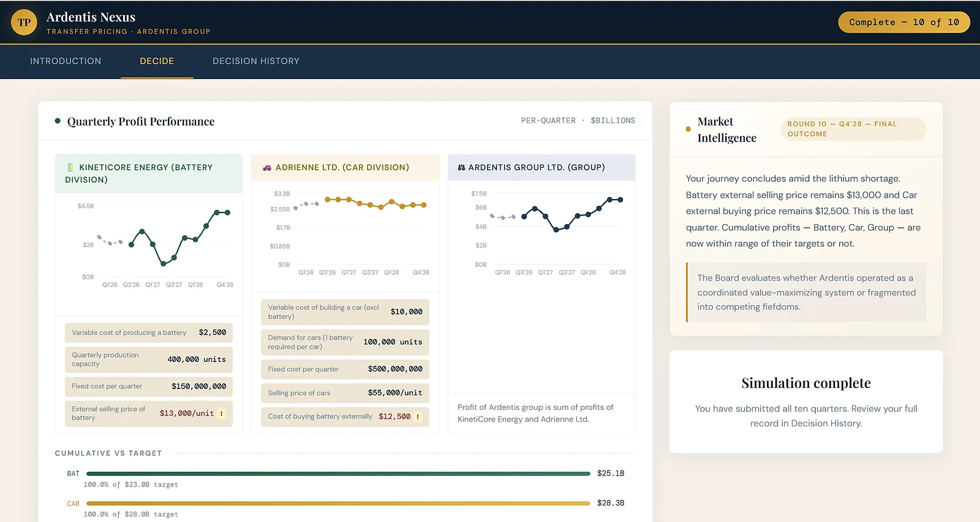
Task: Click the 'Profit of Ardentis group is sum' note
Action: pos(535,414)
